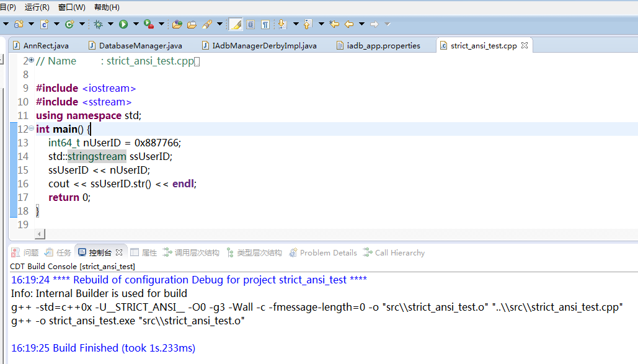The width and height of the screenshot is (638, 364).
Task: Switch to the DatabaseManager.java tab
Action: [140, 45]
